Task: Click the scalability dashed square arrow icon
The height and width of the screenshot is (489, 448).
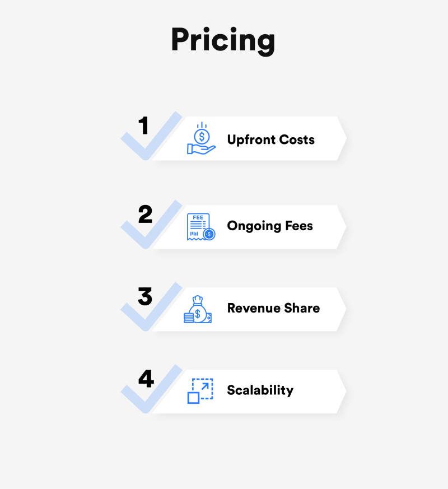Action: pyautogui.click(x=200, y=391)
